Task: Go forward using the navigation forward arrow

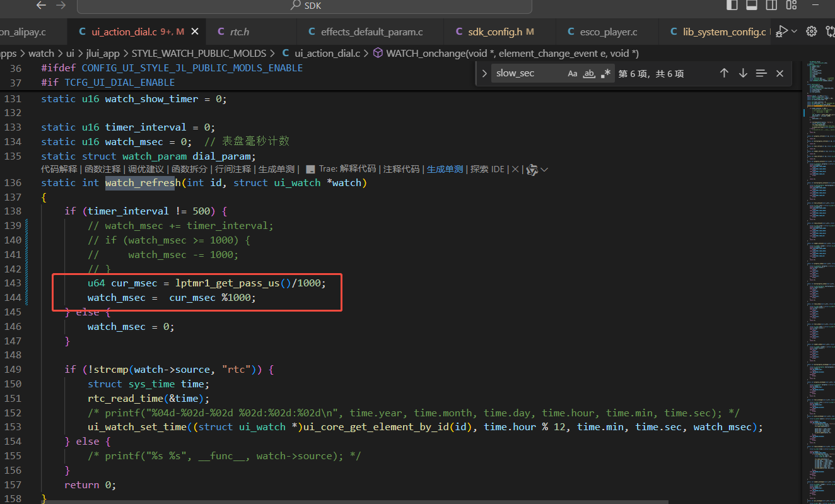Action: (61, 5)
